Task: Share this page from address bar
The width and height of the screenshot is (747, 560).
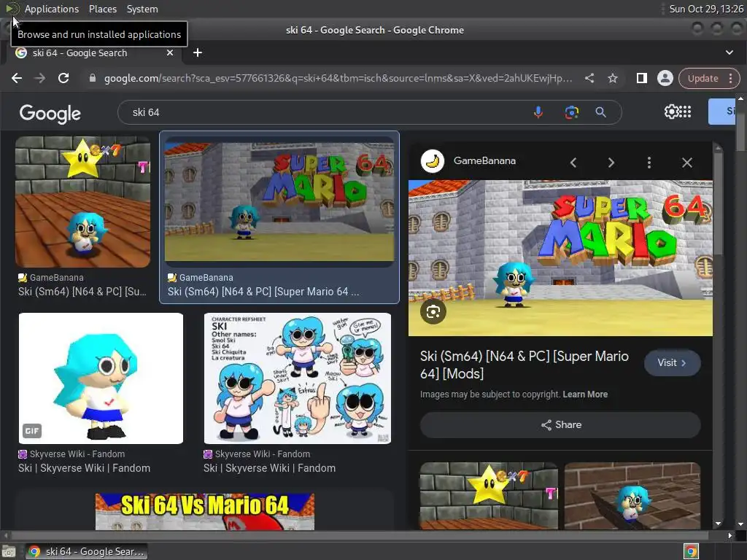Action: tap(589, 78)
